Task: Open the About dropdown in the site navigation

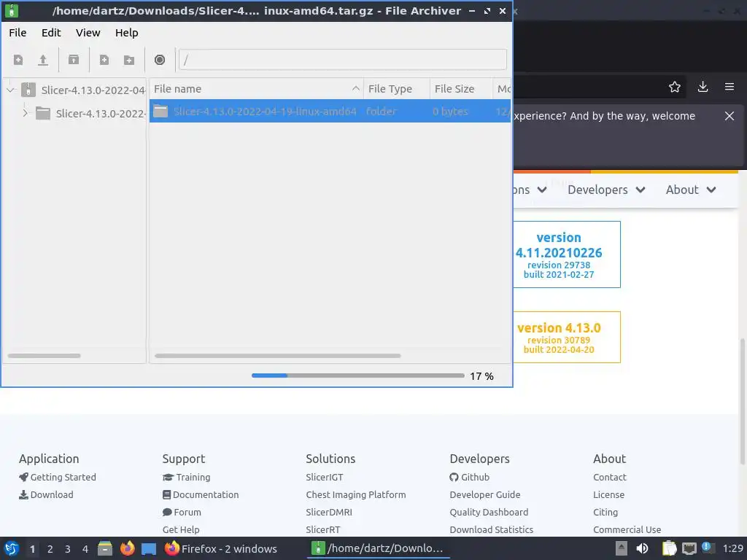Action: click(691, 190)
